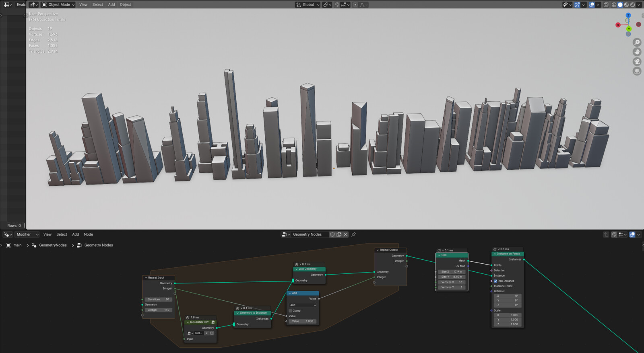The image size is (644, 353).
Task: Open object visibility and selectability popover
Action: pos(567,4)
